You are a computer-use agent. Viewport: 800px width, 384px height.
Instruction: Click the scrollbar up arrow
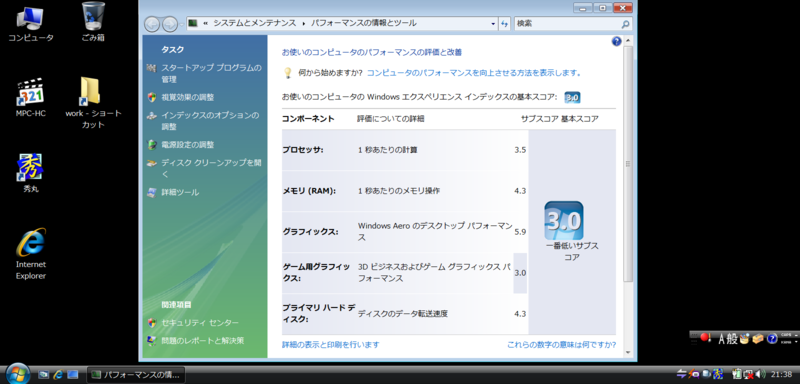click(628, 41)
